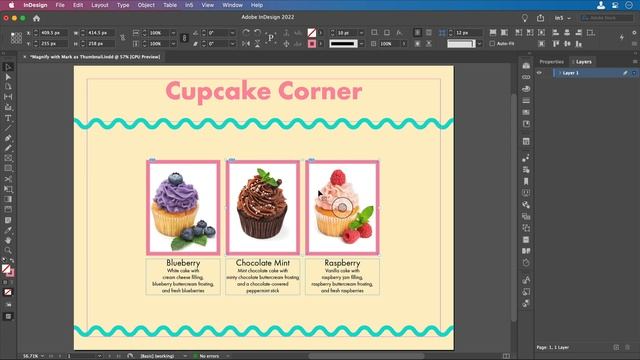Screen dimensions: 640x360
Task: Select the Line tool
Action: 8,128
